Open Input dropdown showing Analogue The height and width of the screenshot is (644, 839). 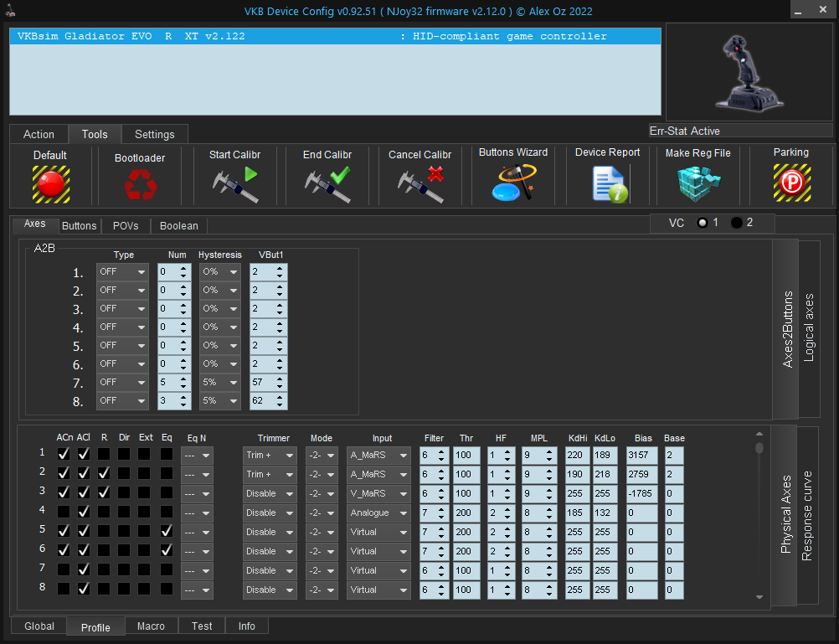pos(378,513)
